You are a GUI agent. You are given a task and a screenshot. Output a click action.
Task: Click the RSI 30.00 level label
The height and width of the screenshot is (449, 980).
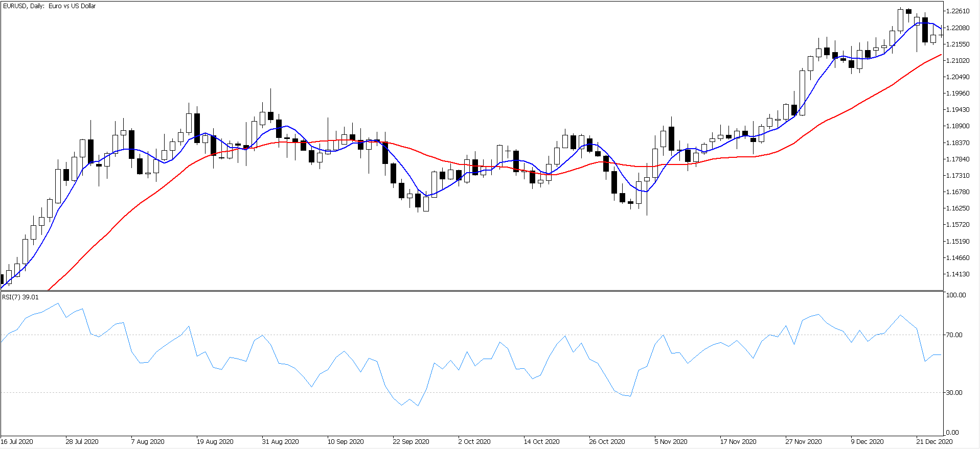[954, 392]
